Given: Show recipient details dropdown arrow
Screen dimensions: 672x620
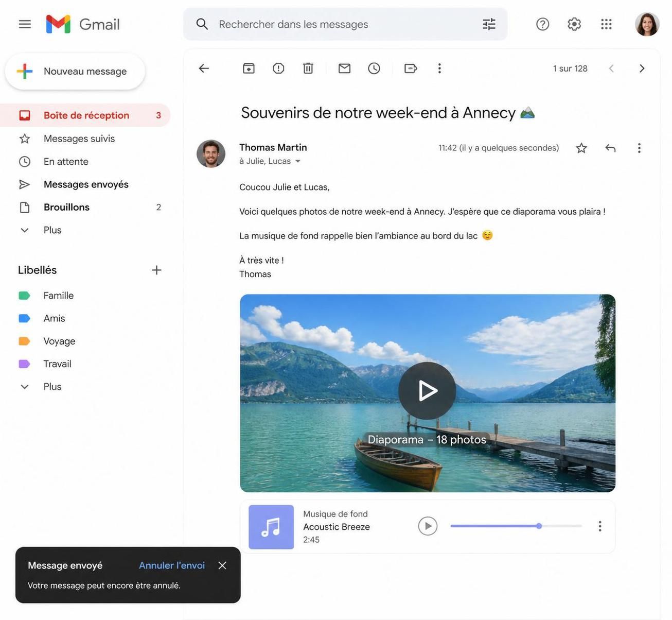Looking at the screenshot, I should coord(297,162).
